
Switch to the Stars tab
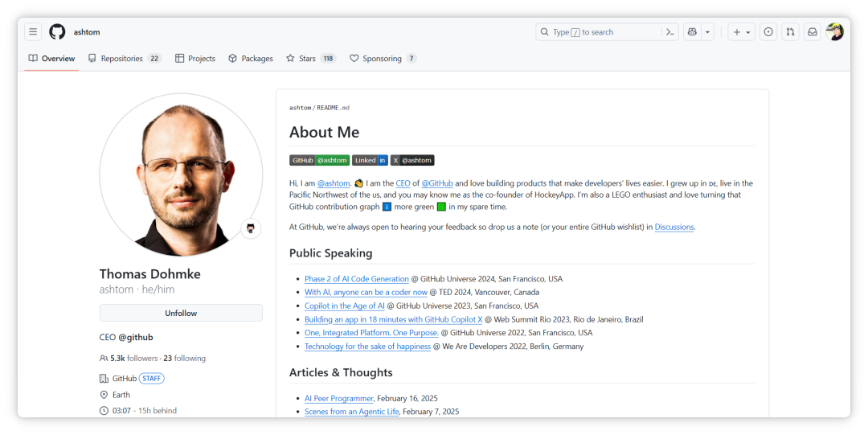pos(311,58)
